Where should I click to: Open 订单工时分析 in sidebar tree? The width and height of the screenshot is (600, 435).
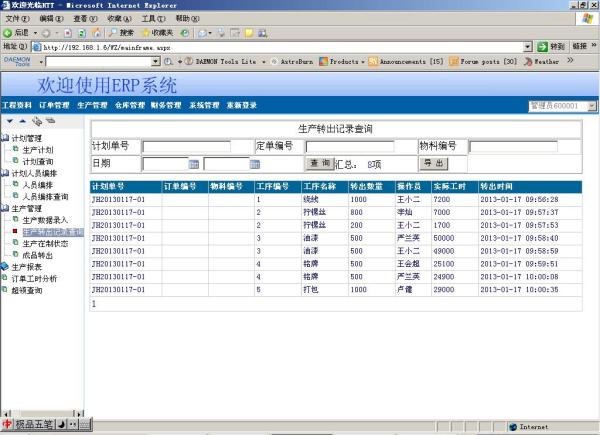[x=34, y=279]
